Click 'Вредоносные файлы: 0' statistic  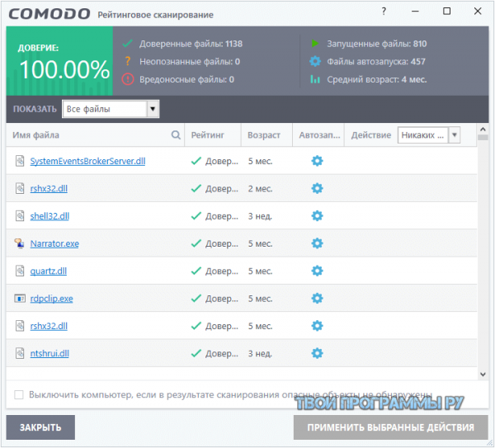(x=186, y=79)
